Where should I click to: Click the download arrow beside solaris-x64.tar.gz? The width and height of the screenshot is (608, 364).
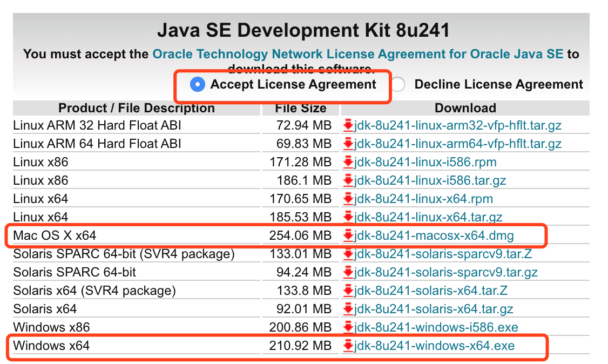tap(348, 308)
